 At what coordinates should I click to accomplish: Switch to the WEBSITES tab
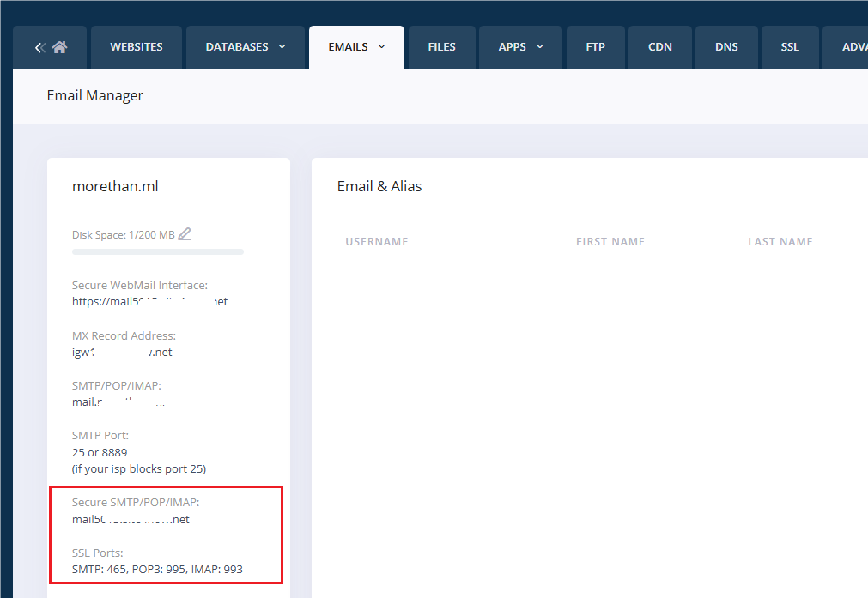136,46
